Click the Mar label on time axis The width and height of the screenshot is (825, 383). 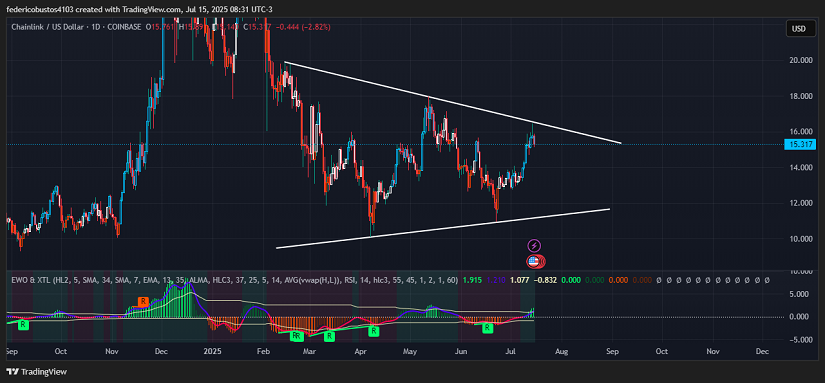[x=310, y=350]
